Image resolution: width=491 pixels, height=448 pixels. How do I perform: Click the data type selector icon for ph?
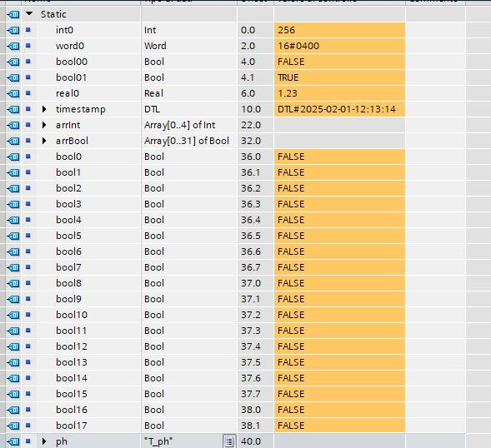[229, 441]
